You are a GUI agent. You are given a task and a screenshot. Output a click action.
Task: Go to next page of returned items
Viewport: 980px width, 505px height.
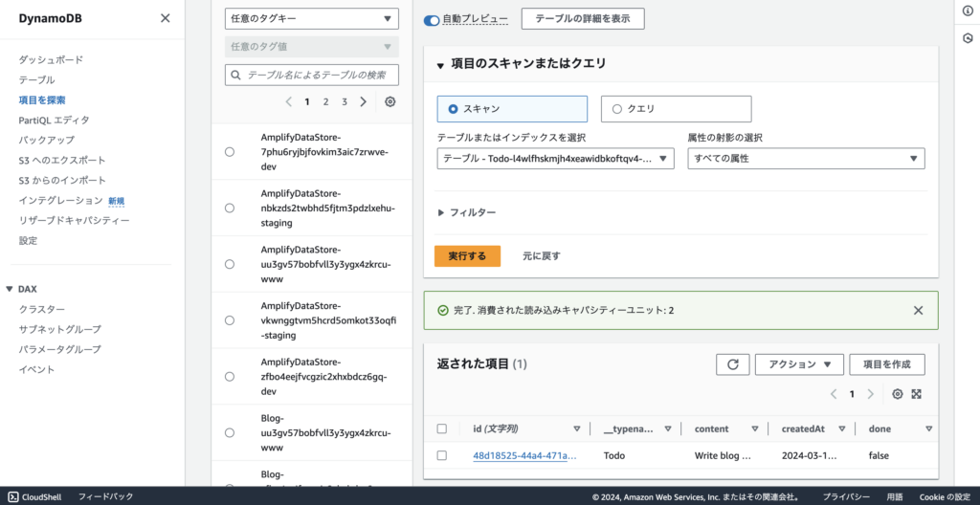[870, 394]
